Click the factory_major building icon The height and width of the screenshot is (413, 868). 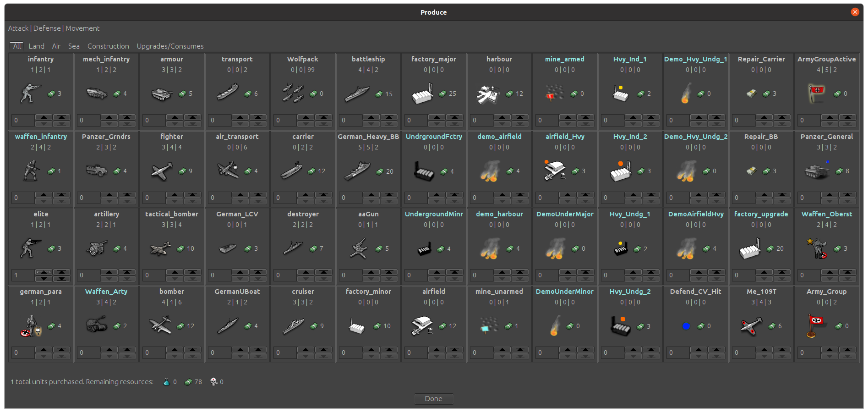(422, 94)
